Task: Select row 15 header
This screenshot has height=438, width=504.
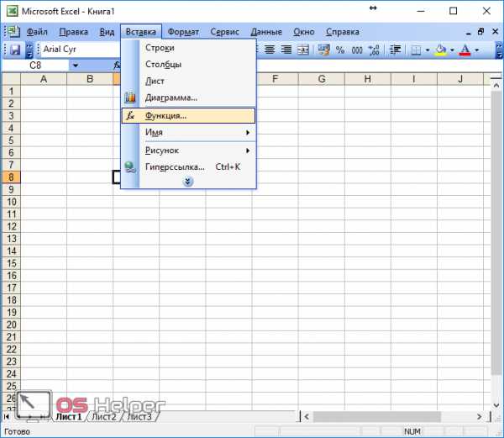Action: point(11,263)
